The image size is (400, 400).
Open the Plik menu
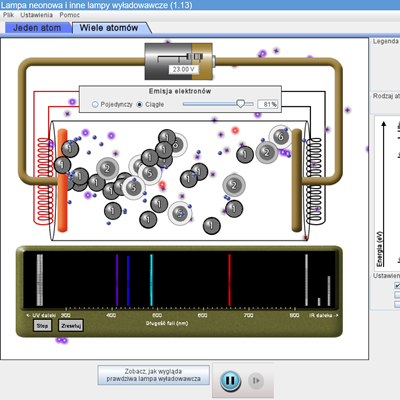click(8, 15)
